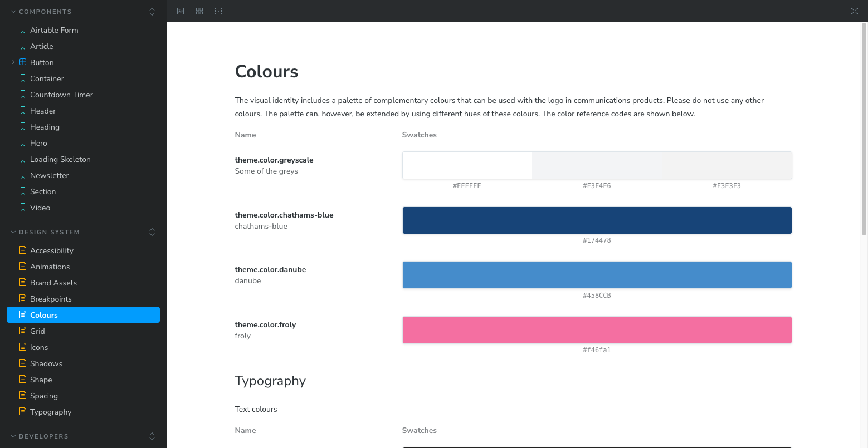868x448 pixels.
Task: Click the page vertical scrollbar thumb
Action: 864,129
